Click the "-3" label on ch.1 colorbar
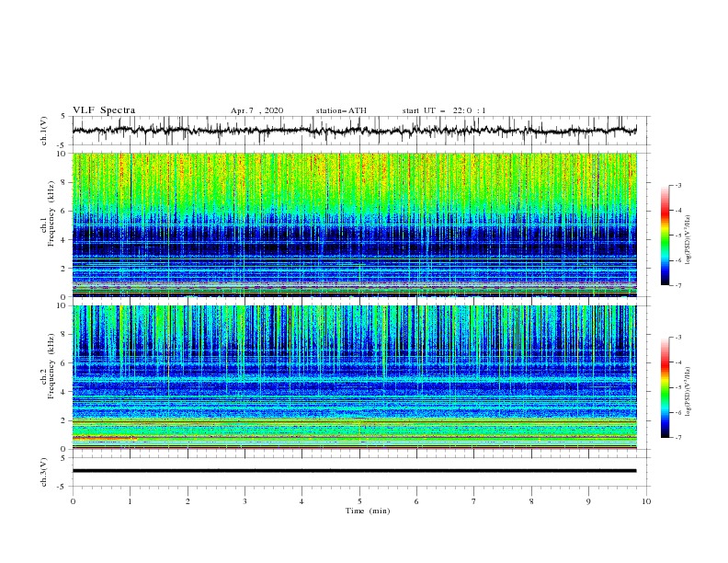This screenshot has width=728, height=563. pyautogui.click(x=678, y=185)
